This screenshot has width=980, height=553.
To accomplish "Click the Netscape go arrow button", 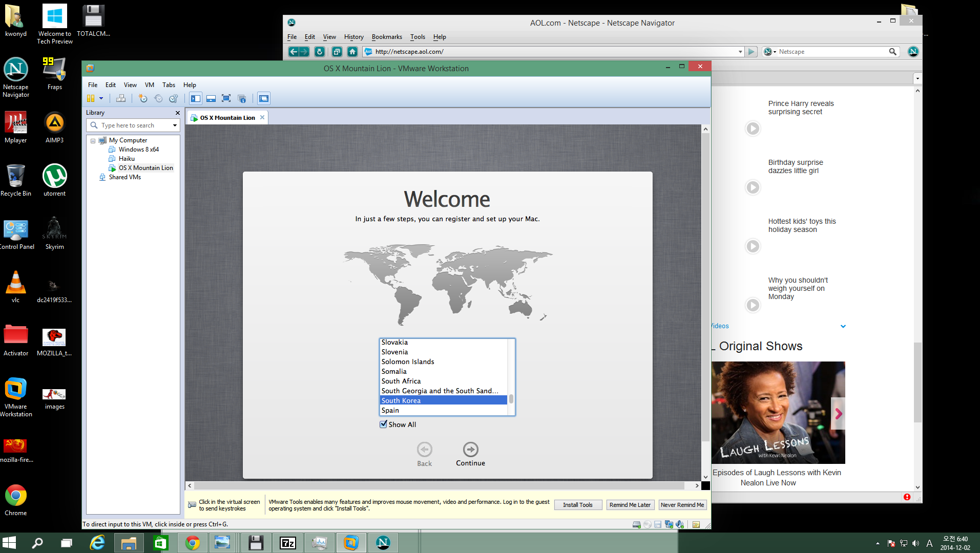I will tap(752, 52).
